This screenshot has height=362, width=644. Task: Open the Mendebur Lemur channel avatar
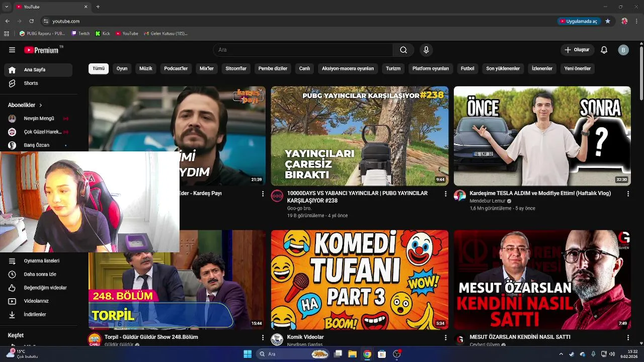click(x=460, y=196)
